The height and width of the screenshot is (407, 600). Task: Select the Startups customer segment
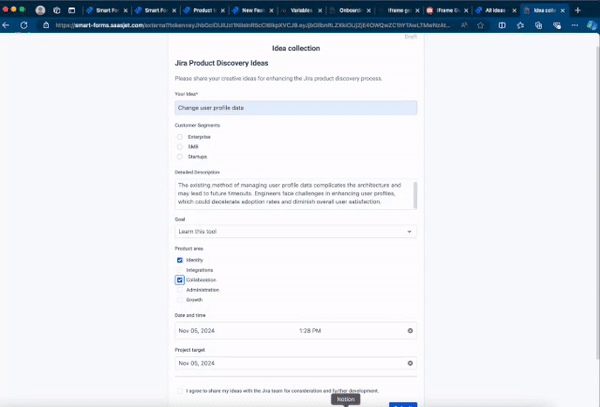coord(179,156)
